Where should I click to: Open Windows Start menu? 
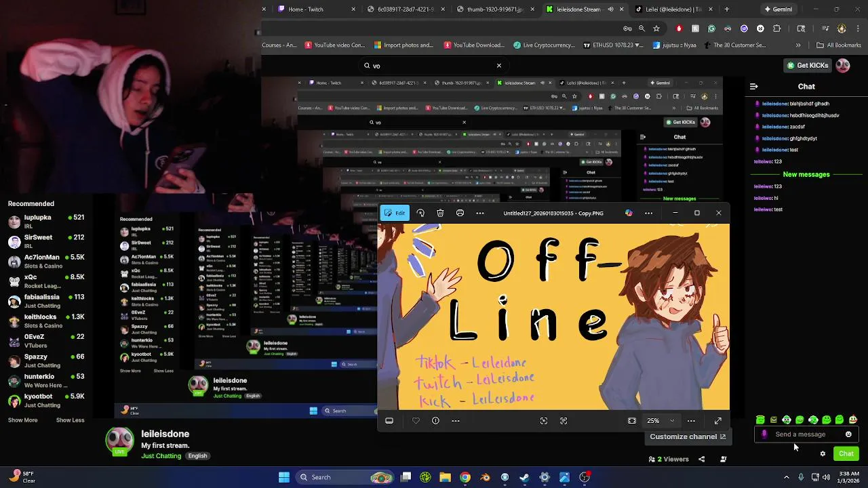pyautogui.click(x=284, y=477)
